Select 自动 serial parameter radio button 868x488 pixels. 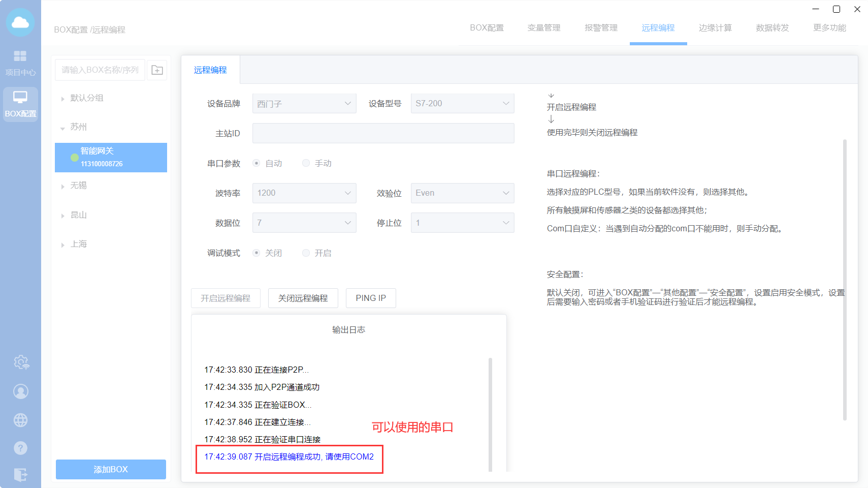(x=256, y=163)
